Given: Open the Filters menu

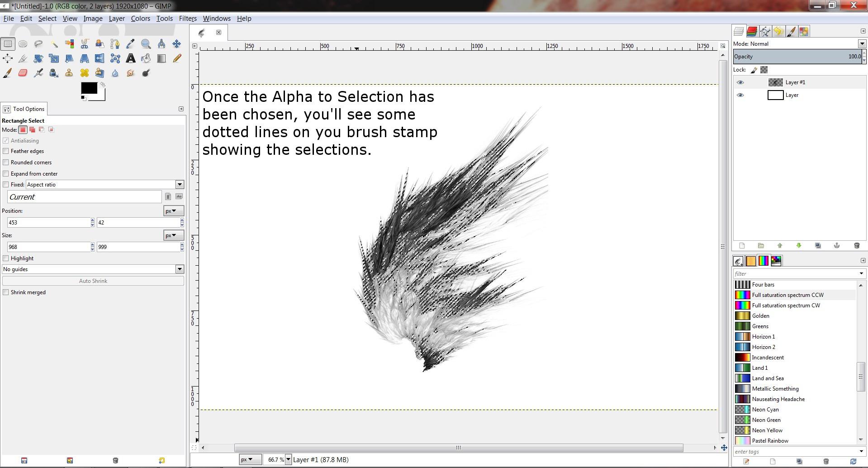Looking at the screenshot, I should (x=188, y=19).
